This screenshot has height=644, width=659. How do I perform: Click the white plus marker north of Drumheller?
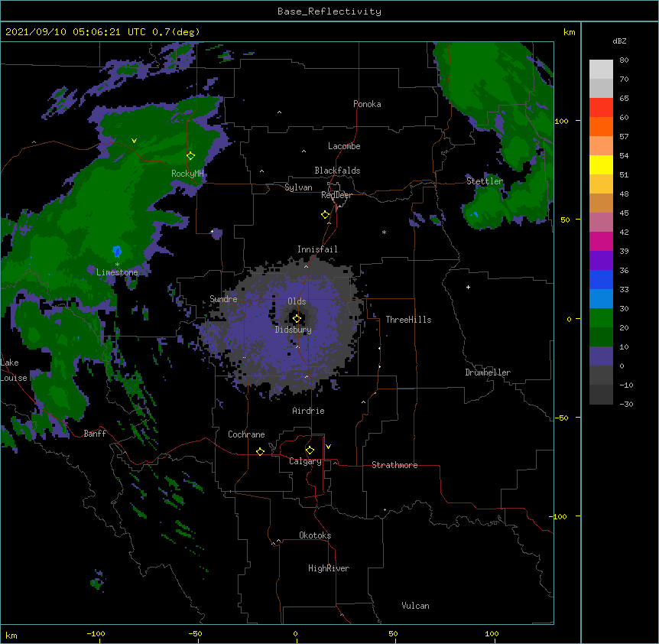pyautogui.click(x=468, y=287)
